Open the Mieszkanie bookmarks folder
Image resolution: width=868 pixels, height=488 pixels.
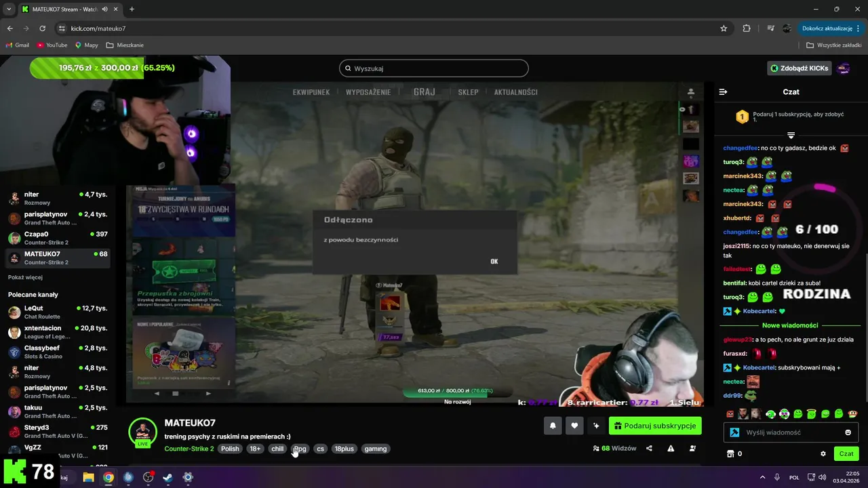pyautogui.click(x=125, y=45)
